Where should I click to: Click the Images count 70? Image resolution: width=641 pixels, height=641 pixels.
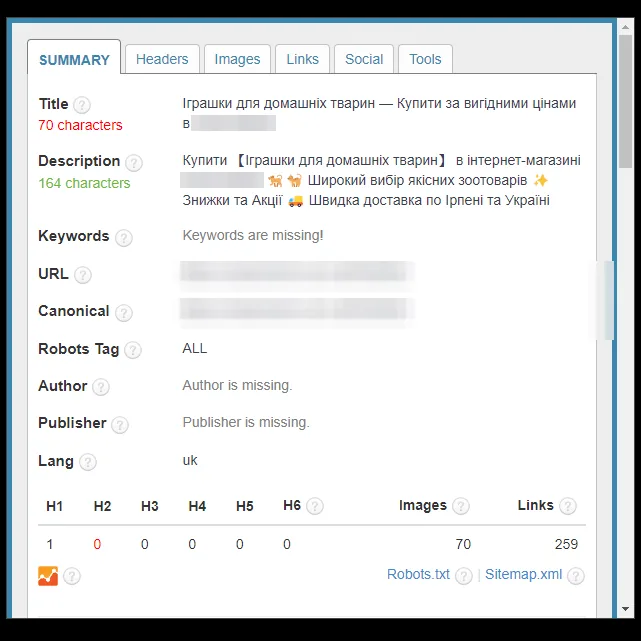click(x=463, y=544)
